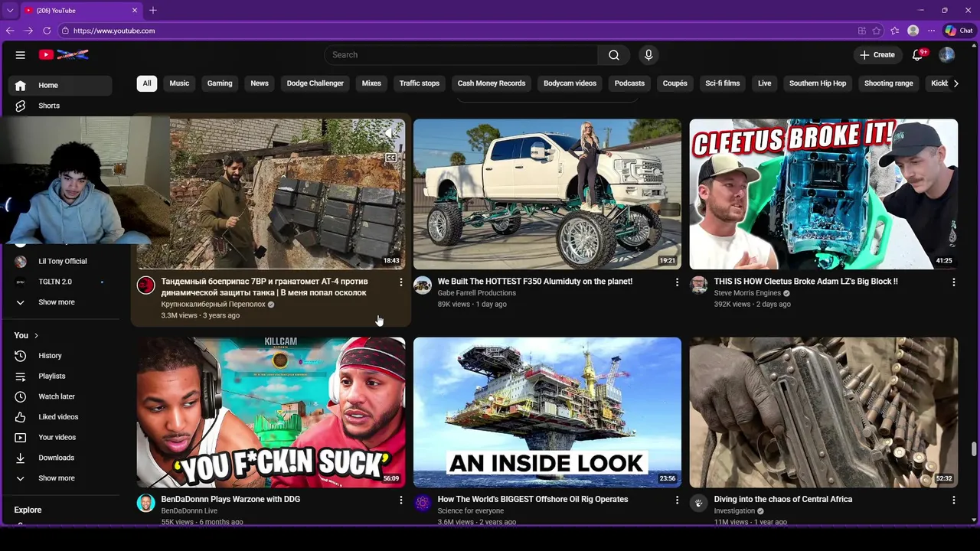980x551 pixels.
Task: Click the Steve Morris Engines channel avatar
Action: tap(698, 285)
